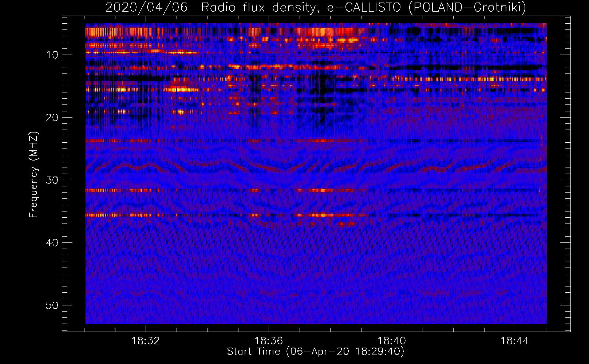Click the 18:32 time tick label

[146, 341]
